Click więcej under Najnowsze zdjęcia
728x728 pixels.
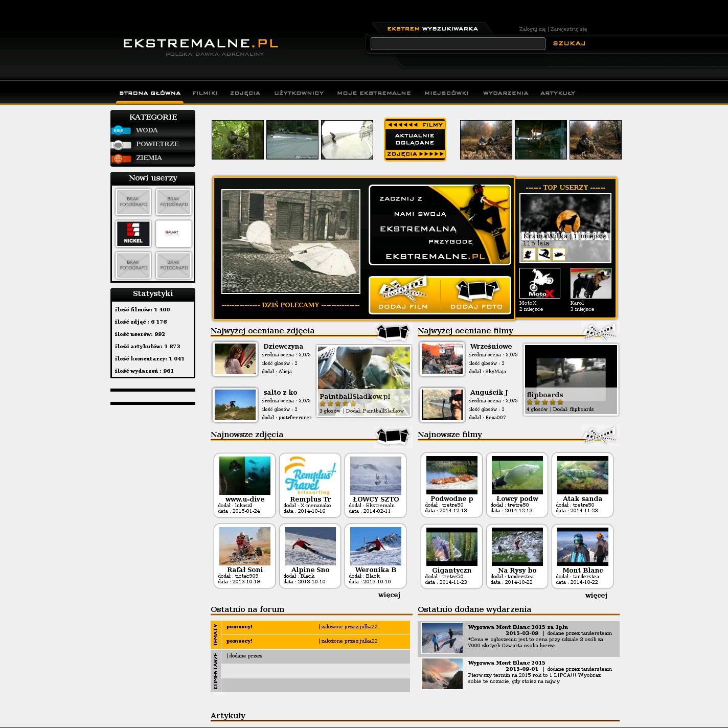[x=389, y=595]
